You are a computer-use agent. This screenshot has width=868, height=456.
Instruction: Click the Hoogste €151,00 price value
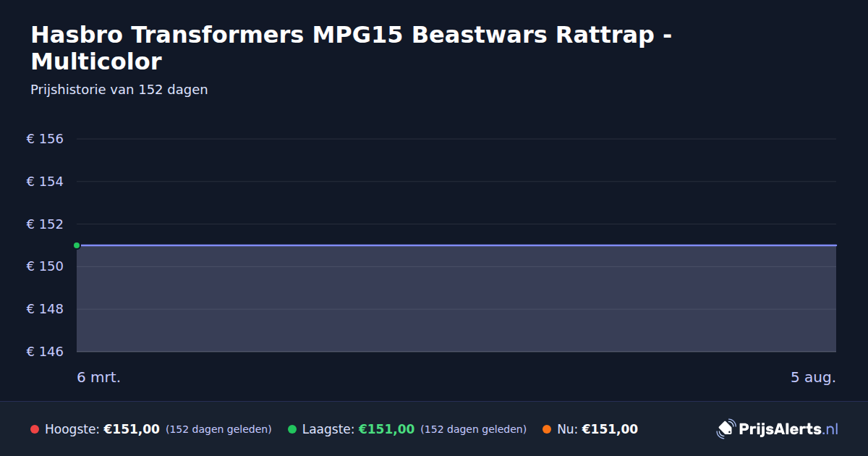tap(132, 429)
